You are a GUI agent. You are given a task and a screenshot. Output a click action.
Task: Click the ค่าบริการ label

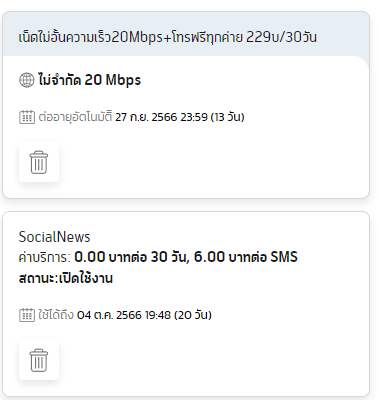[45, 257]
